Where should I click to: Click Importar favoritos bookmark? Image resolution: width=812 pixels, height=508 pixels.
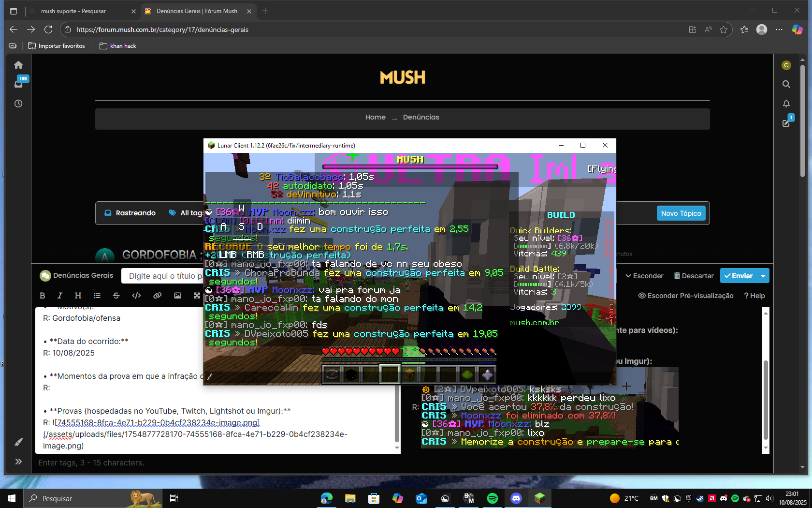point(57,46)
